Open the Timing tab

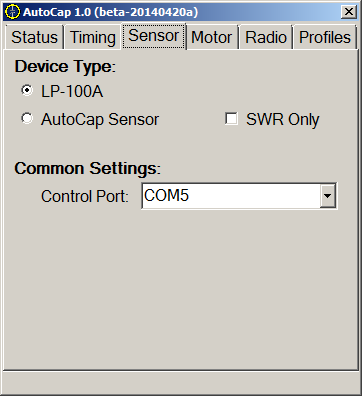(x=93, y=37)
